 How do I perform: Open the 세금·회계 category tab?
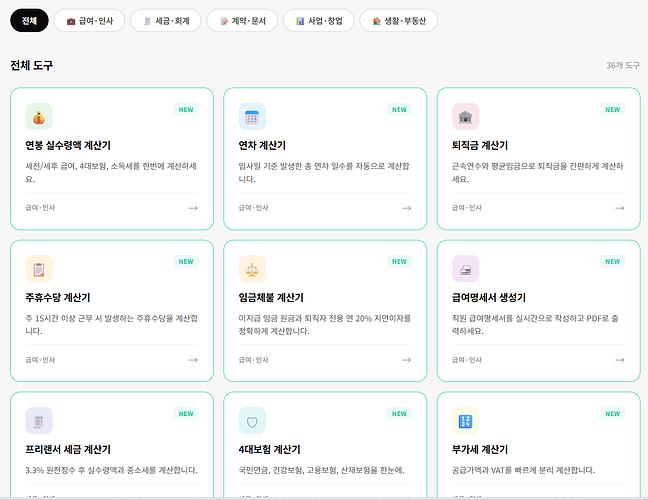[x=168, y=21]
